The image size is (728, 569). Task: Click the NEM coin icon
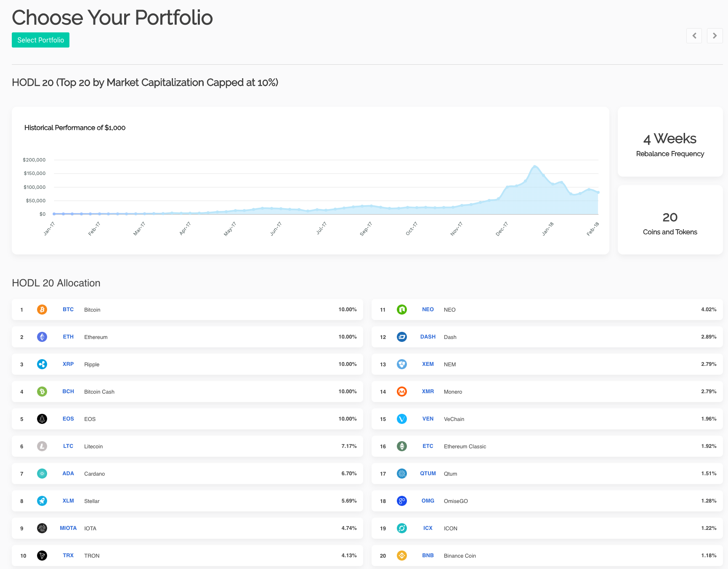click(402, 364)
